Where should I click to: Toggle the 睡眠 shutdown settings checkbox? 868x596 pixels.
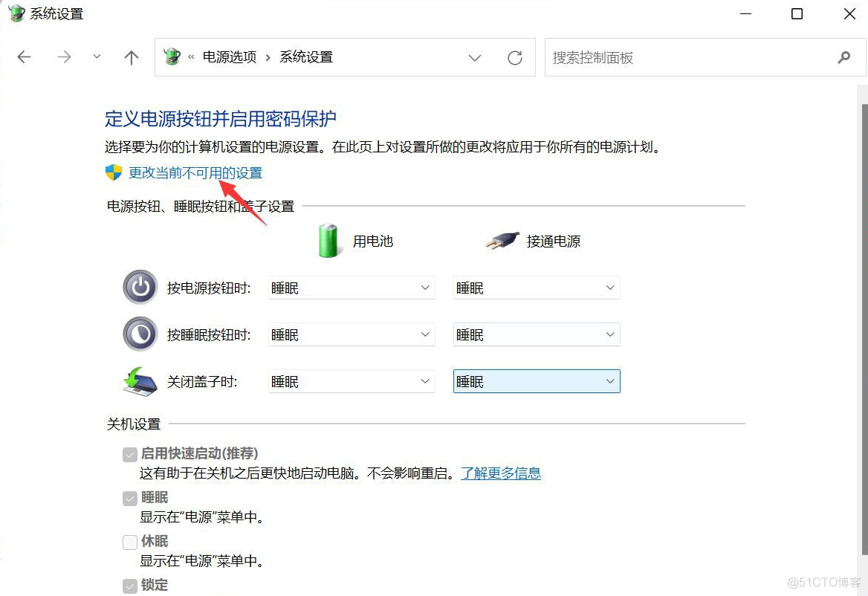129,497
